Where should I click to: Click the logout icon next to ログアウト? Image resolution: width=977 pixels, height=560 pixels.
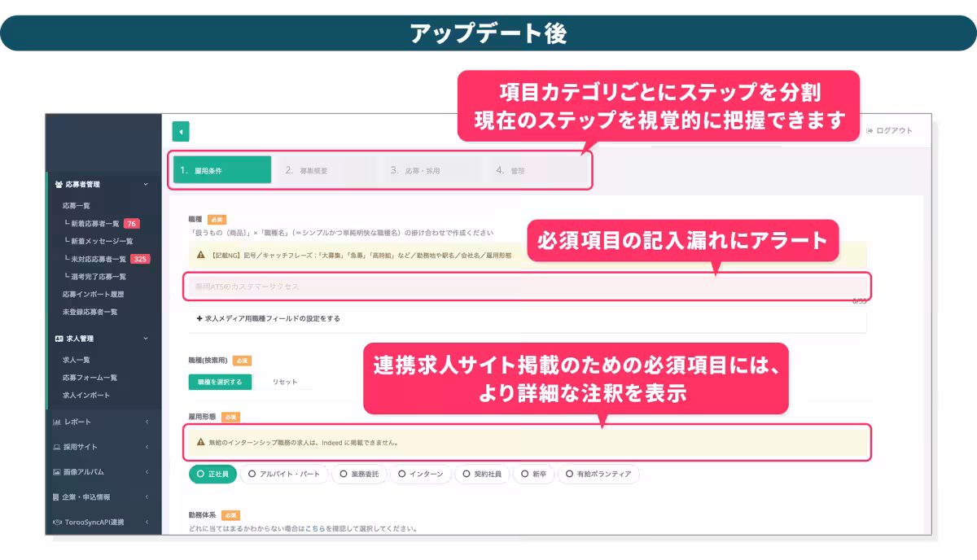pyautogui.click(x=868, y=130)
